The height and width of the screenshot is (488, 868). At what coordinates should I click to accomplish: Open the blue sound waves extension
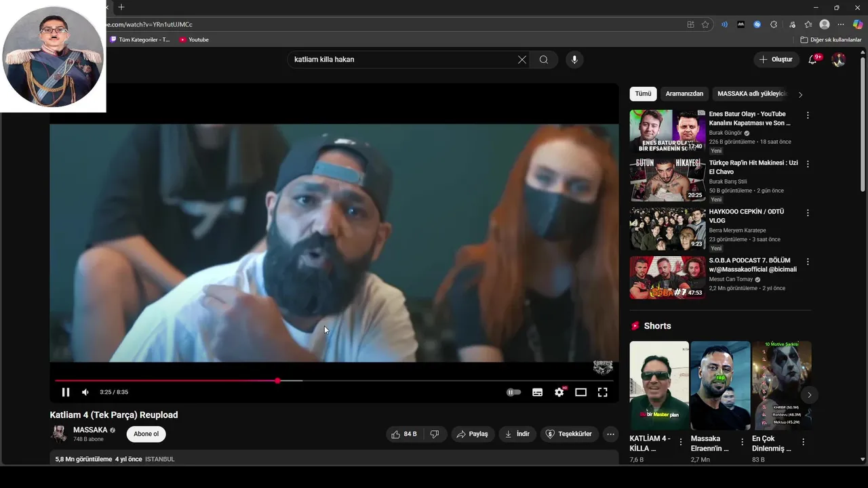(x=724, y=24)
